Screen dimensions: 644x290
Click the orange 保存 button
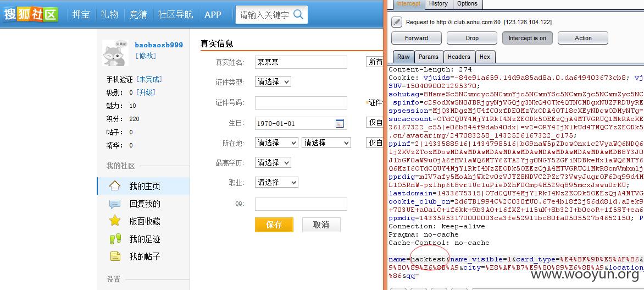(274, 225)
